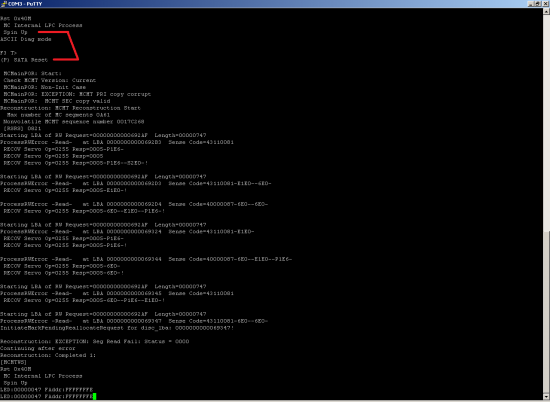Click the 'ASCII Diag mode' terminal line
The width and height of the screenshot is (550, 402).
point(26,39)
